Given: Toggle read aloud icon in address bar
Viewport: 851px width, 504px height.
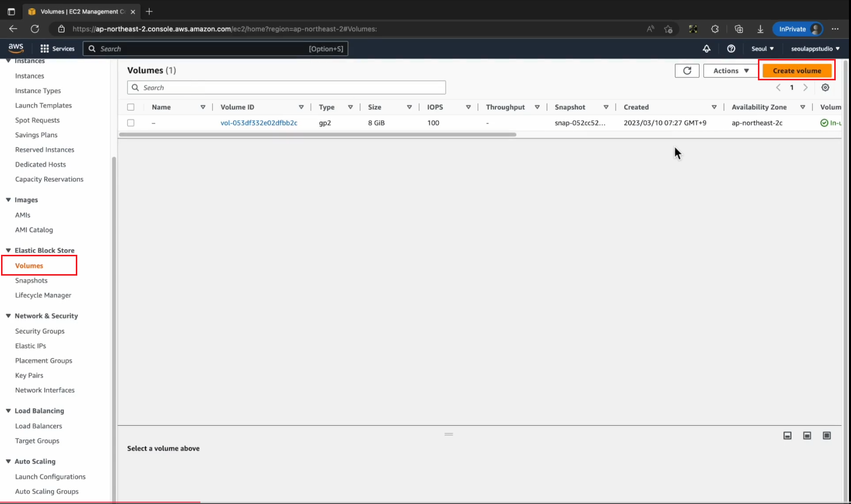Looking at the screenshot, I should [x=650, y=29].
